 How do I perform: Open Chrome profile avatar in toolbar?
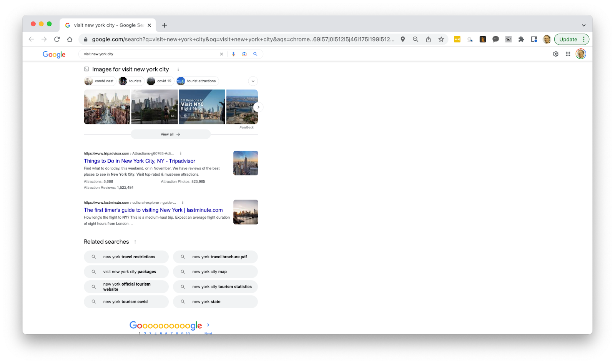click(547, 39)
